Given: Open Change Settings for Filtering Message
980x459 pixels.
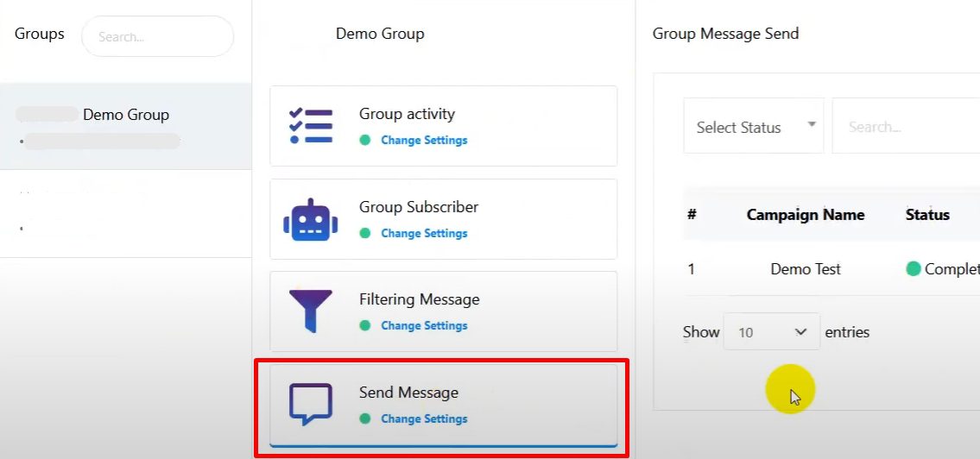Looking at the screenshot, I should 424,325.
